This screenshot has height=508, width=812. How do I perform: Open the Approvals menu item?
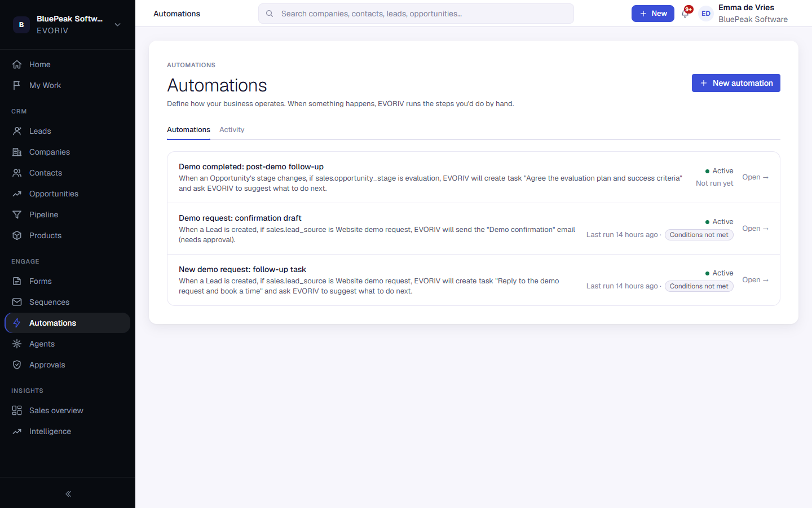click(x=68, y=365)
